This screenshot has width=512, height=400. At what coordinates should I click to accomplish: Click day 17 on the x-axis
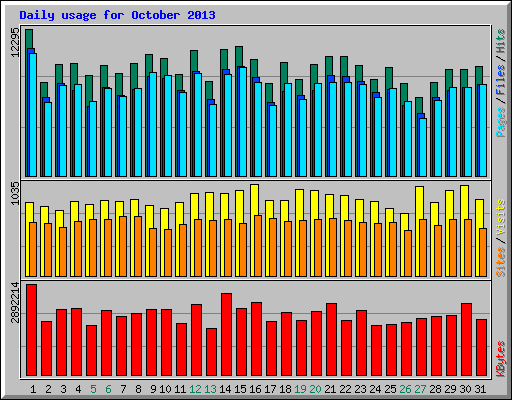pyautogui.click(x=270, y=389)
